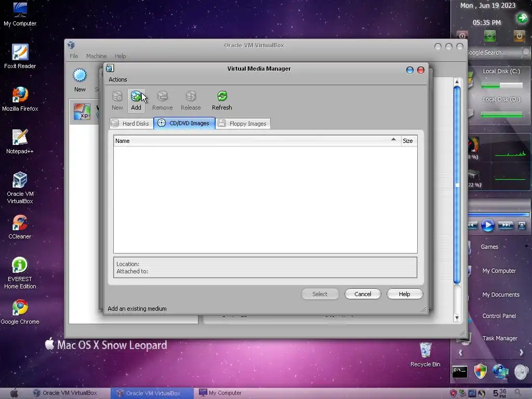The width and height of the screenshot is (532, 399).
Task: Click the green restart icon in sidebar
Action: [x=489, y=36]
